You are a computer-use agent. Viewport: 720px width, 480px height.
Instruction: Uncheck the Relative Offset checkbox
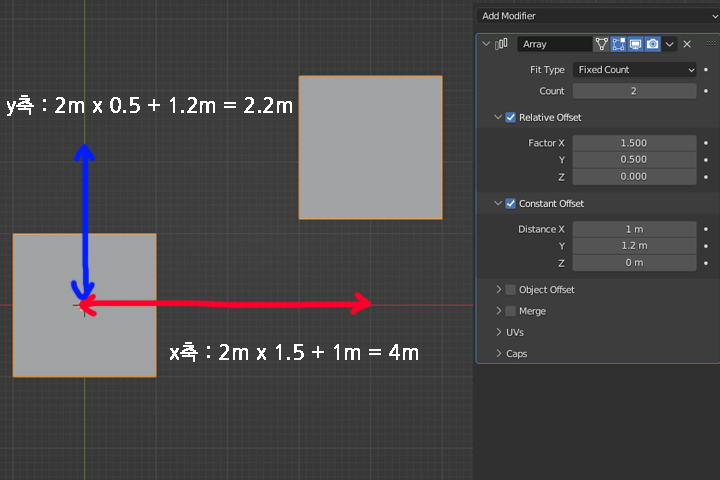tap(511, 118)
